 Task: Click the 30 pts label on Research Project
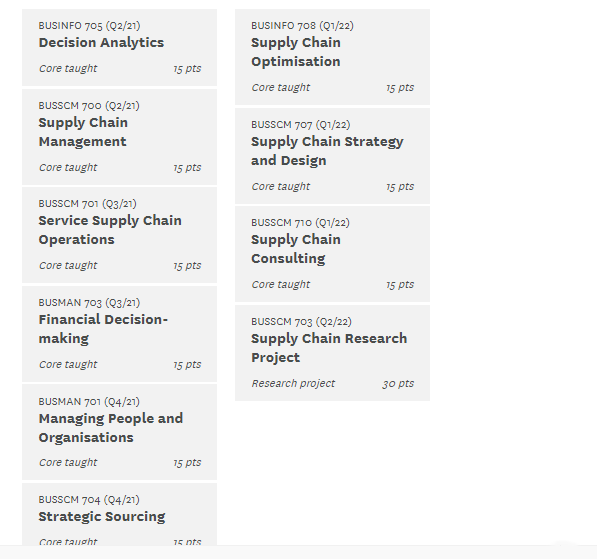(398, 383)
